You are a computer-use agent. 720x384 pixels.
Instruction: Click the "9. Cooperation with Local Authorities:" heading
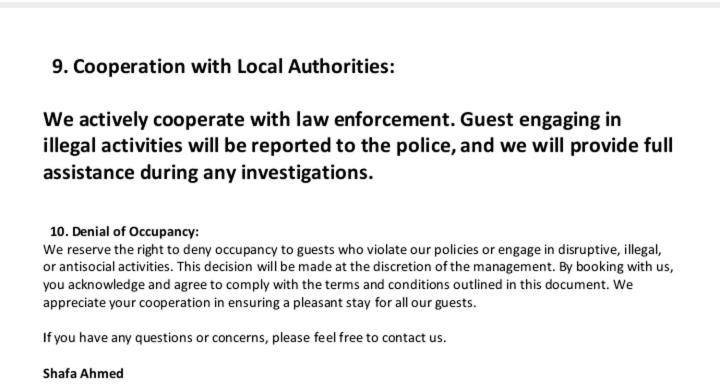[x=223, y=67]
